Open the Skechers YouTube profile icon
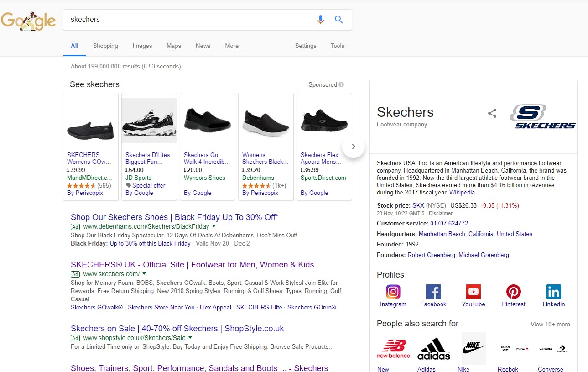This screenshot has width=588, height=372. 473,292
